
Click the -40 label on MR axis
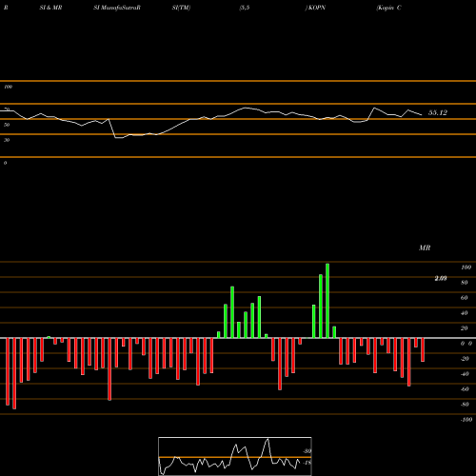coord(465,374)
